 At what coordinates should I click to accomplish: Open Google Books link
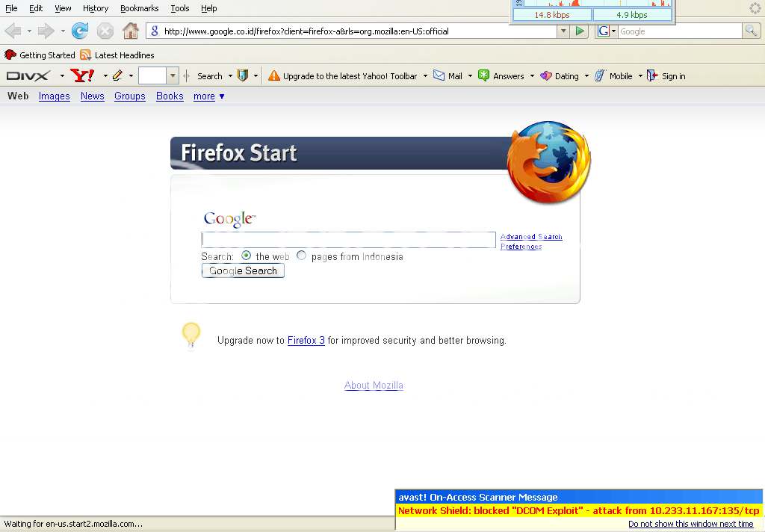coord(170,96)
